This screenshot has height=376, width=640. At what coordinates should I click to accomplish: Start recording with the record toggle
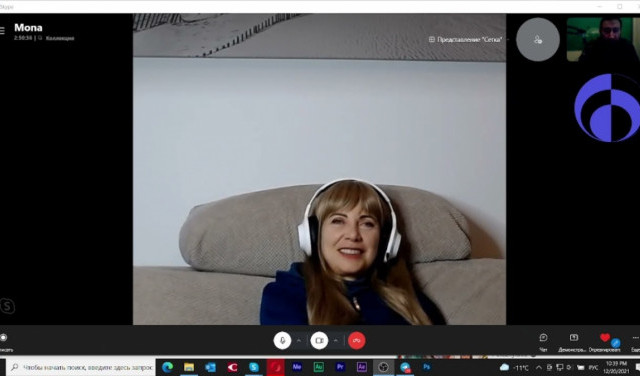[4, 338]
